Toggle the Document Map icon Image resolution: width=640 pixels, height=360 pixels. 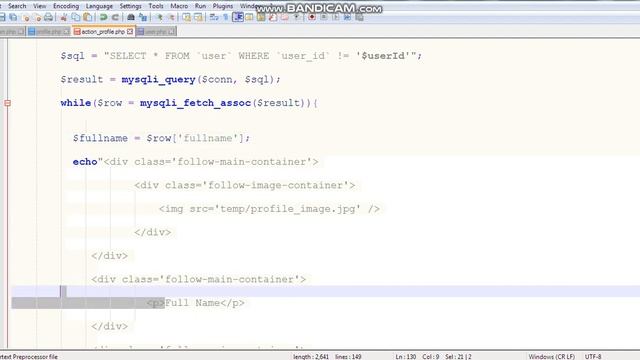point(261,17)
